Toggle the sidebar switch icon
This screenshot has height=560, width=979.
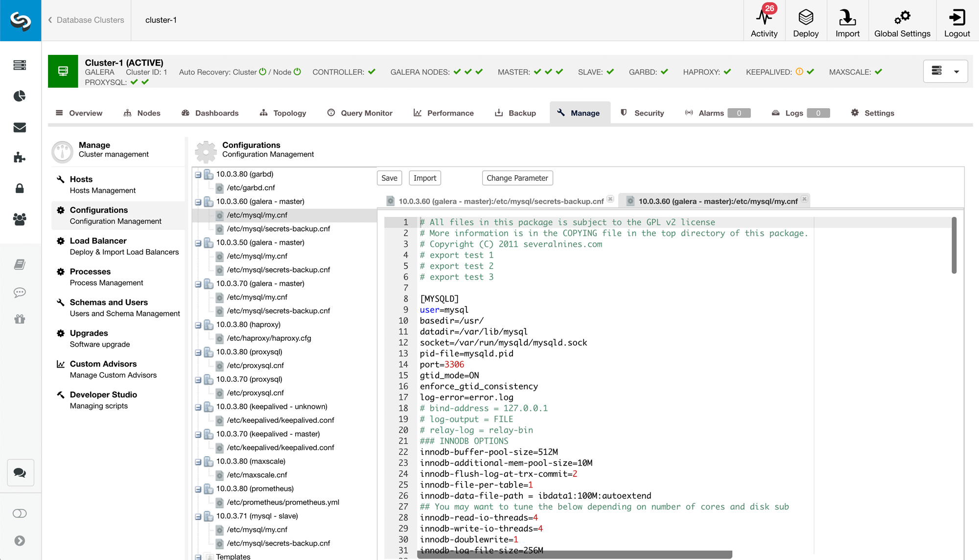point(20,513)
